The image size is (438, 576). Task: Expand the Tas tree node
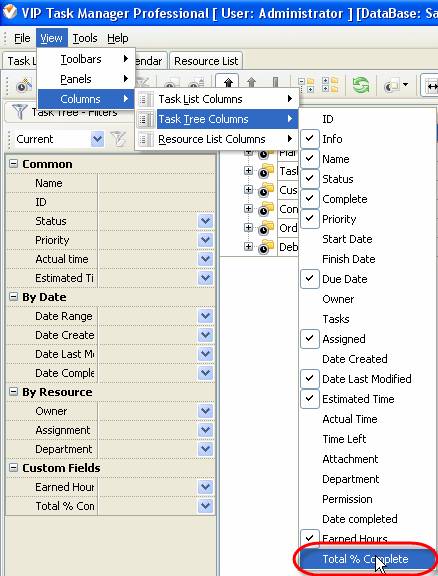pyautogui.click(x=248, y=171)
